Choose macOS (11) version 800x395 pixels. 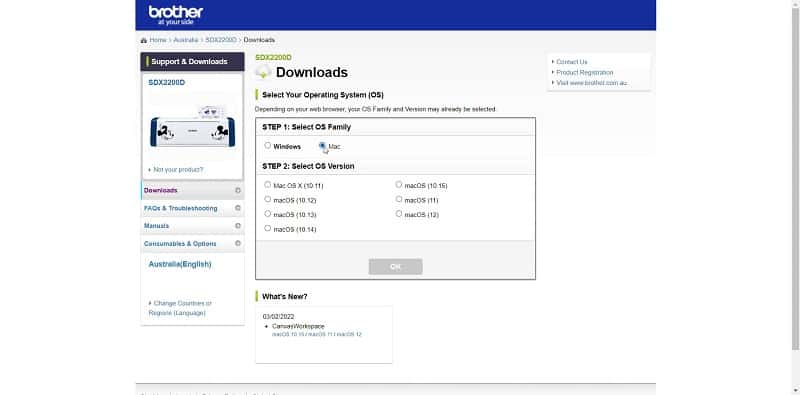pyautogui.click(x=398, y=200)
